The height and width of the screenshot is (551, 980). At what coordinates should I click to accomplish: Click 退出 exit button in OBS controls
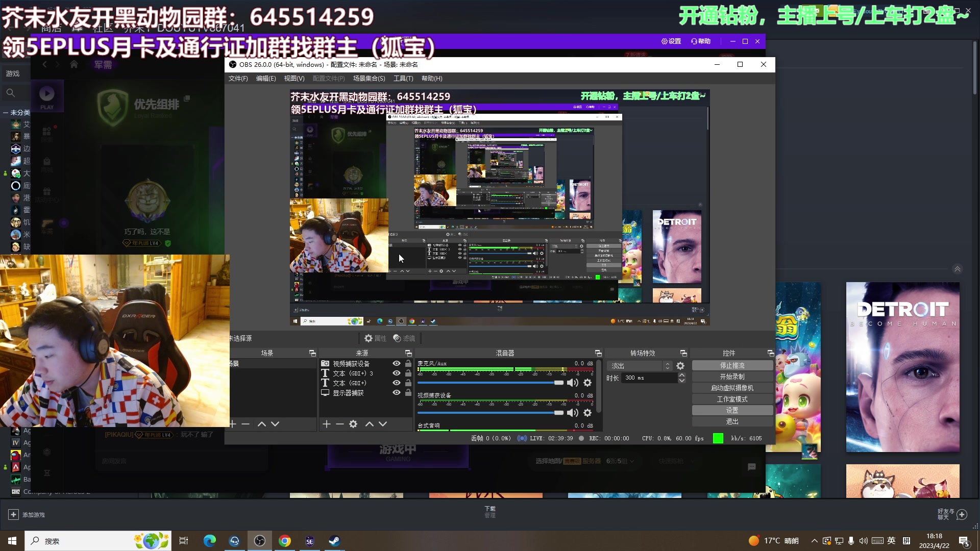(x=732, y=422)
